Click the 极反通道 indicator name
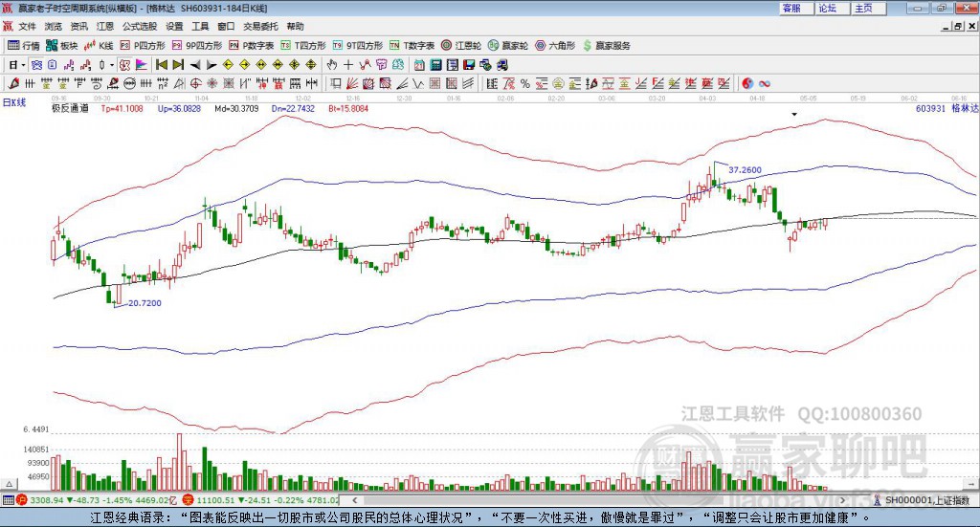This screenshot has width=980, height=527. coord(70,108)
